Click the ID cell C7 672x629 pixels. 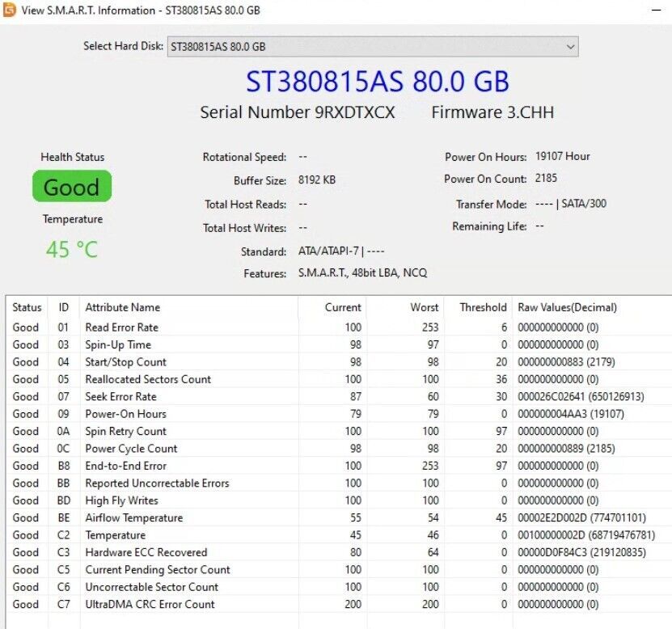[63, 604]
